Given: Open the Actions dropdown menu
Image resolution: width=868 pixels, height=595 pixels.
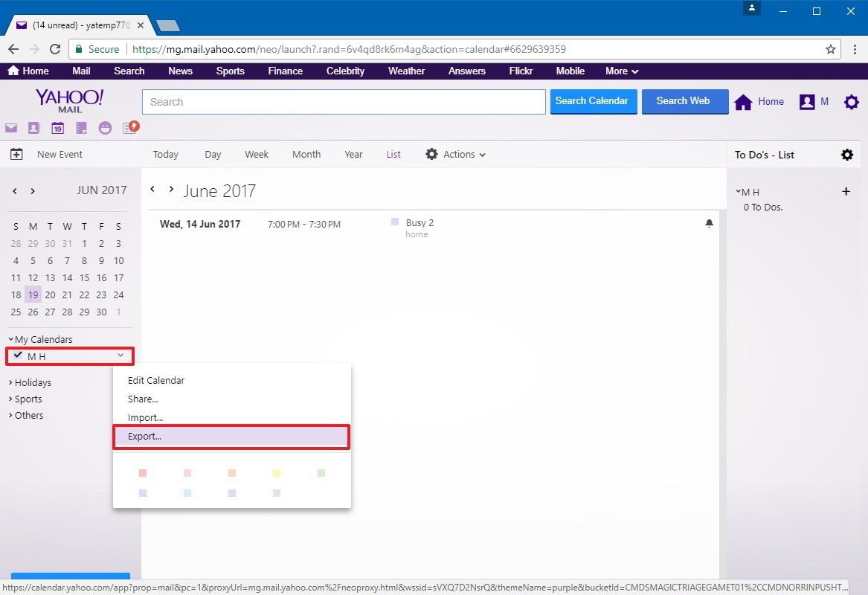Looking at the screenshot, I should (455, 155).
